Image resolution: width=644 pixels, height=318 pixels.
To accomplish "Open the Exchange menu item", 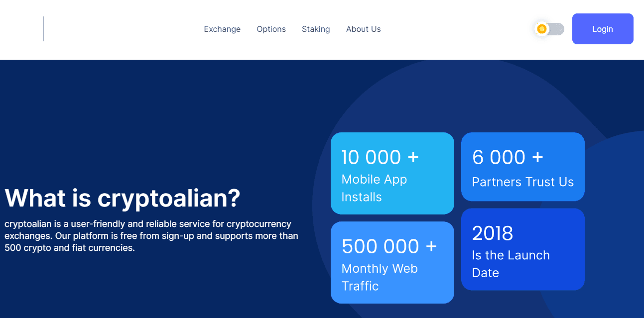I will pos(222,29).
